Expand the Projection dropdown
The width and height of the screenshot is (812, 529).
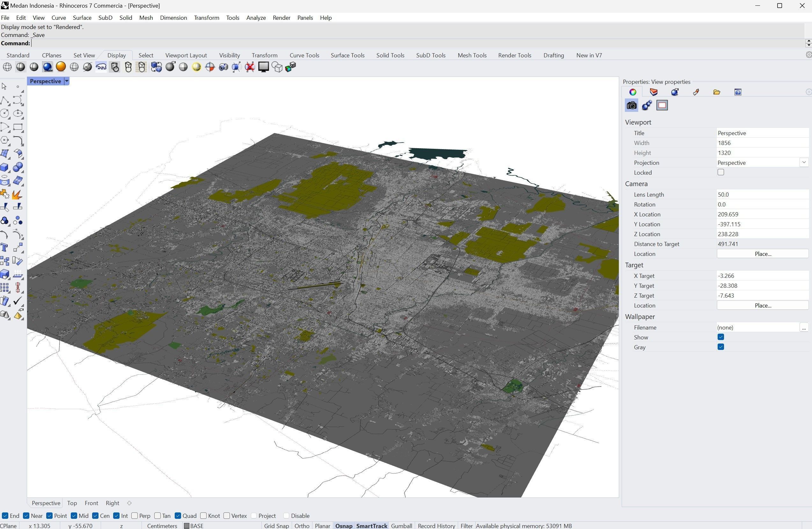(804, 162)
